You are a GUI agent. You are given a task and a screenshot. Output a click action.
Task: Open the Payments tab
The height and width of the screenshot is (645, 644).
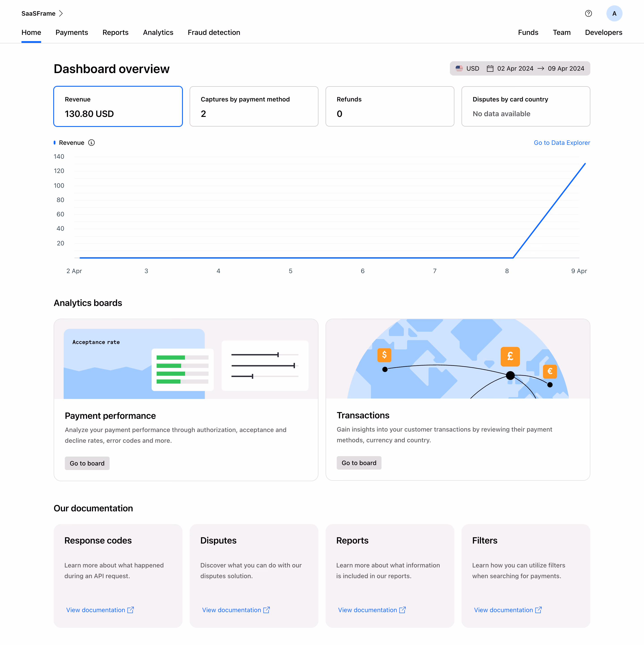(x=72, y=32)
